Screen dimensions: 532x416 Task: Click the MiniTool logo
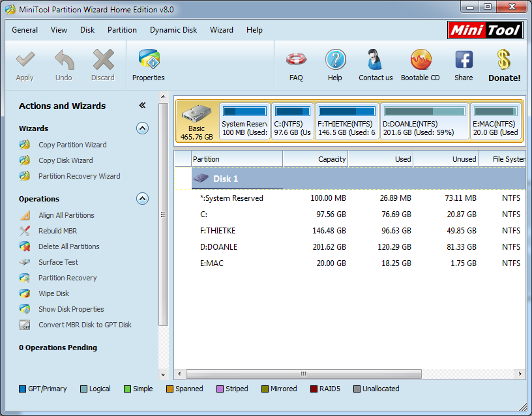point(485,30)
